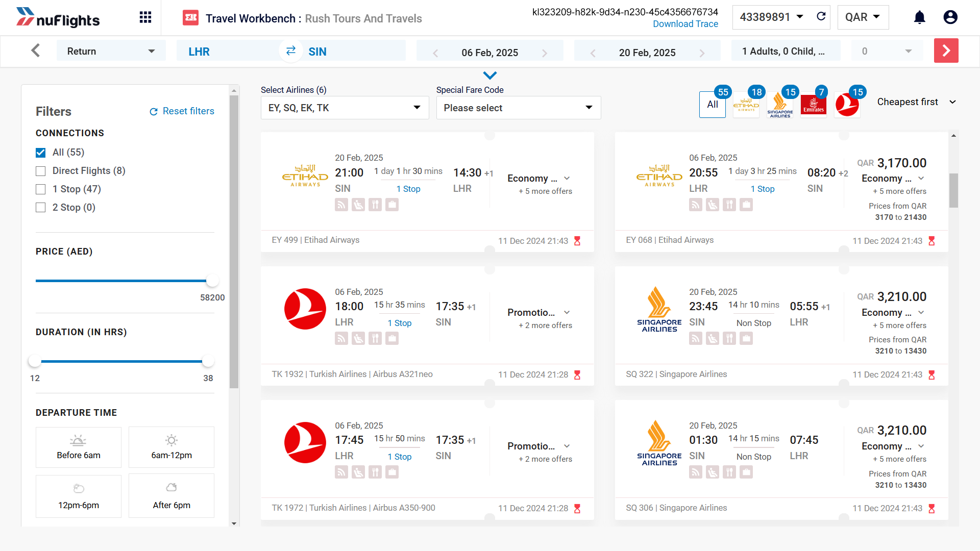Click duration slider maximum handle (38)
980x551 pixels.
(x=208, y=361)
